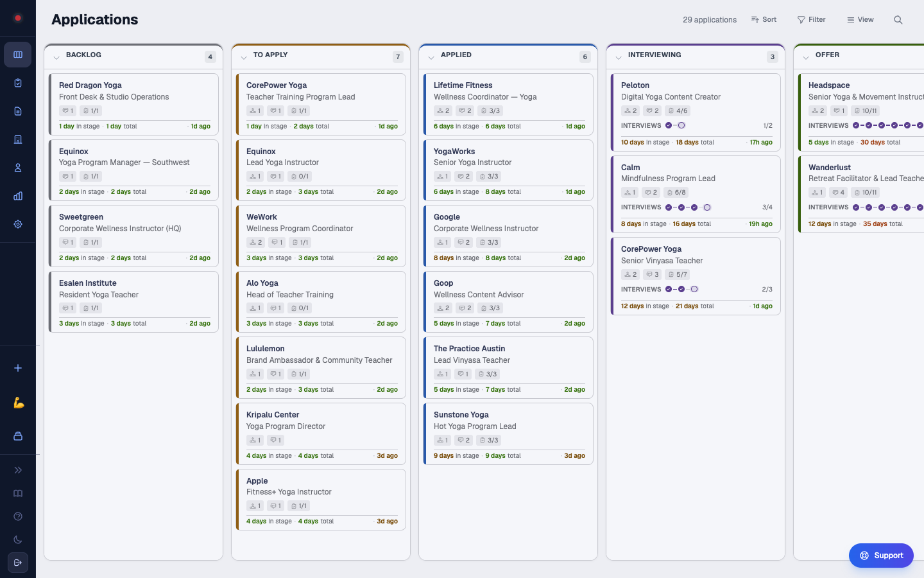Select the APPLIED column header
This screenshot has height=578, width=924.
[x=456, y=55]
